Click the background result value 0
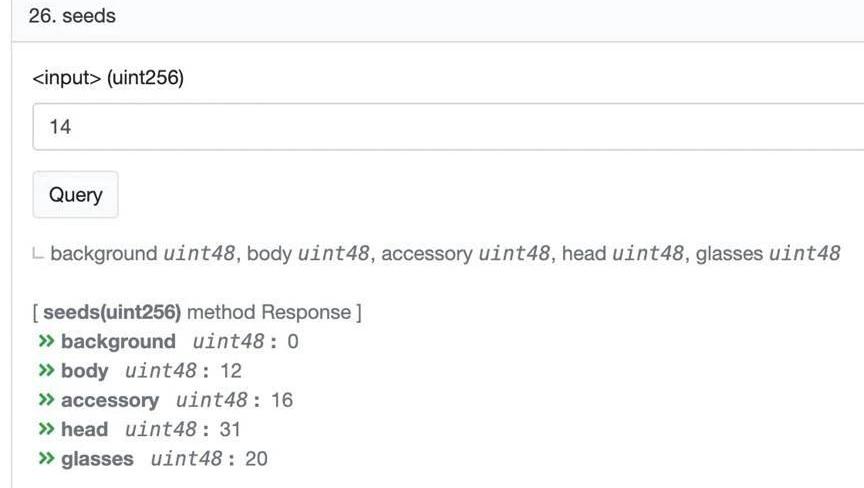The width and height of the screenshot is (864, 488). coord(293,342)
